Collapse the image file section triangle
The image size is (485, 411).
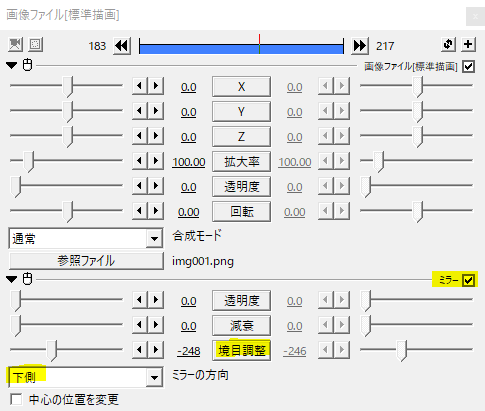tap(12, 65)
